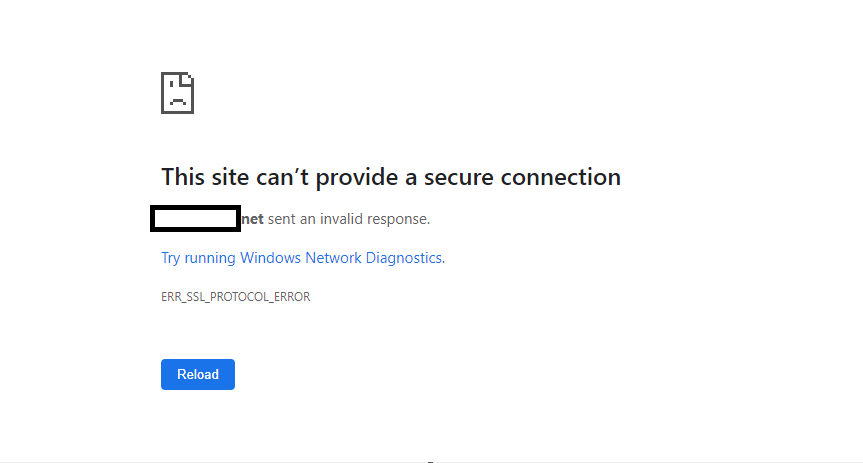Image resolution: width=863 pixels, height=463 pixels.
Task: Click the Reload button
Action: pos(198,374)
